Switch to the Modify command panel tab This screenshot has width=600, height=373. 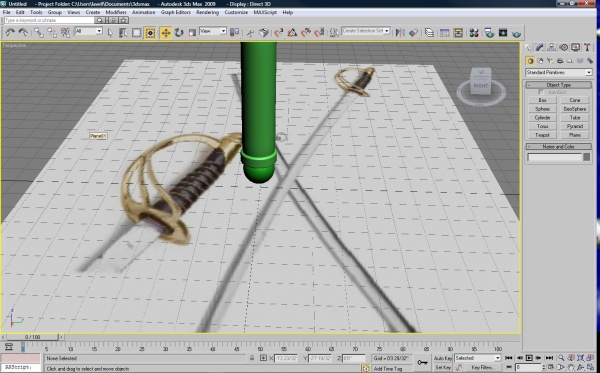point(540,47)
